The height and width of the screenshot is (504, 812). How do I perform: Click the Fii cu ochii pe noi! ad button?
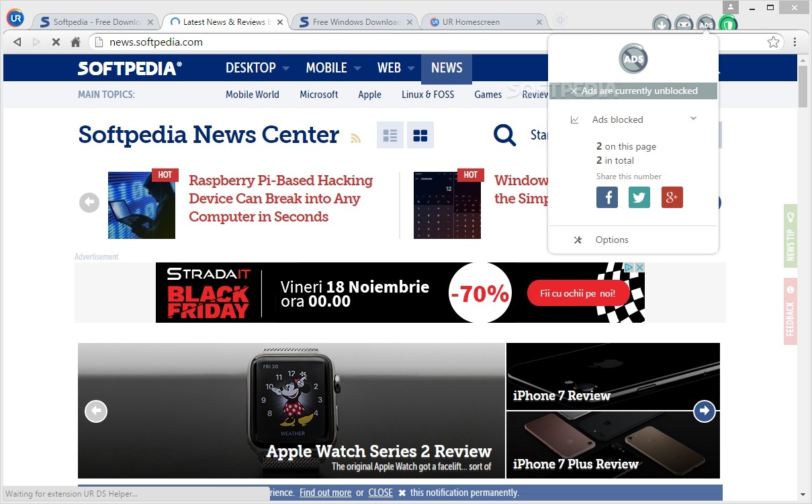point(578,293)
